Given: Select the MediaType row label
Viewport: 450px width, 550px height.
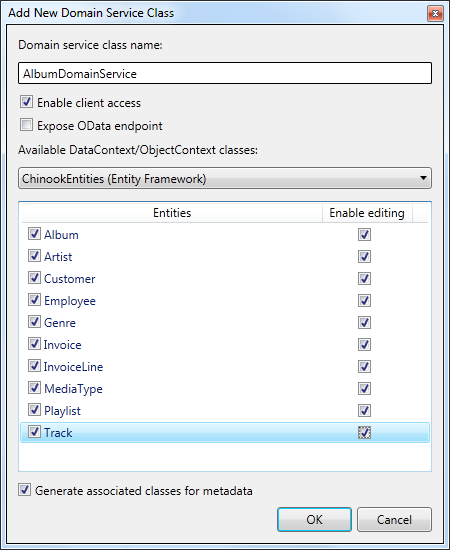Looking at the screenshot, I should [x=73, y=389].
